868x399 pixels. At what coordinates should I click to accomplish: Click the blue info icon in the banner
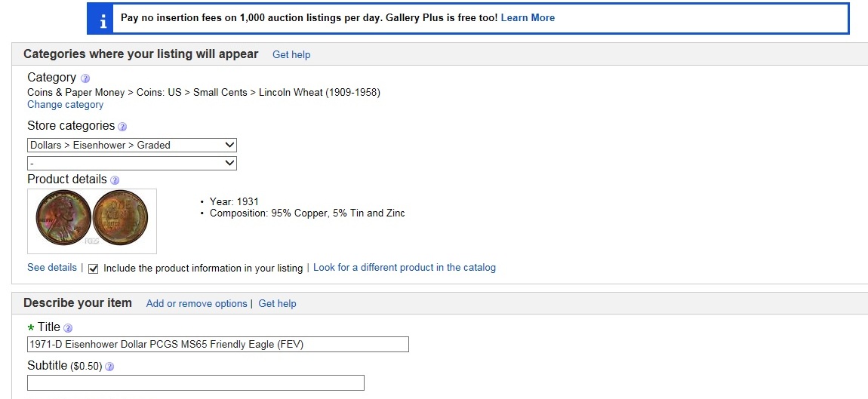pyautogui.click(x=100, y=18)
